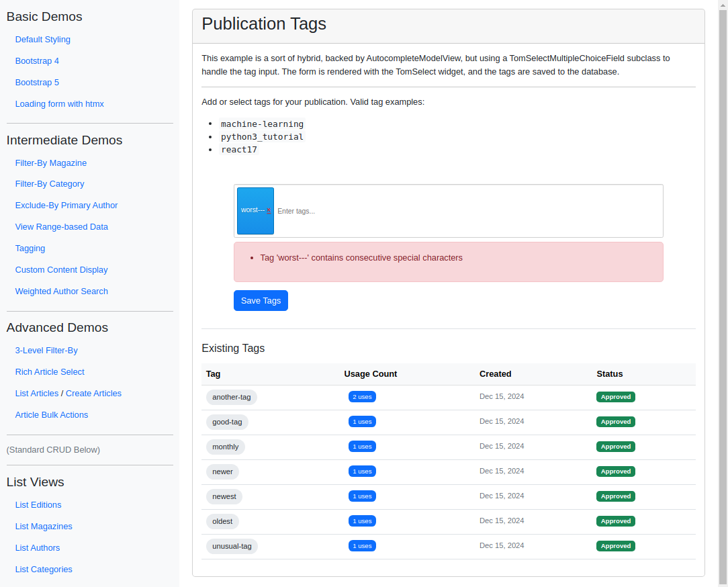Viewport: 728px width, 587px height.
Task: Click the Existing Tags heading
Action: [x=233, y=349]
